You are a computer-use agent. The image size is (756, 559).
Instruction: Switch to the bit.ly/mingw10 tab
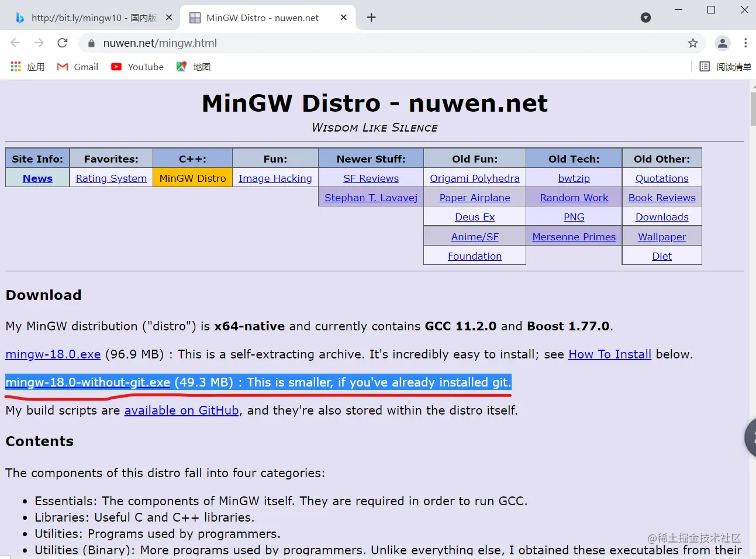point(92,18)
